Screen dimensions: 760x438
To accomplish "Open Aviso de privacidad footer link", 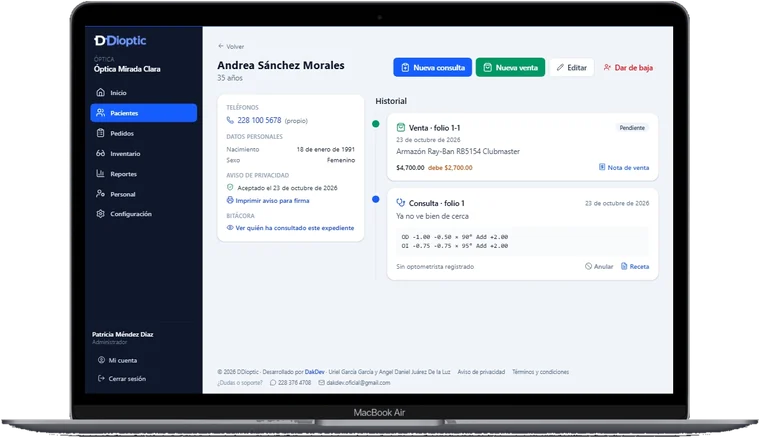I will coord(481,372).
